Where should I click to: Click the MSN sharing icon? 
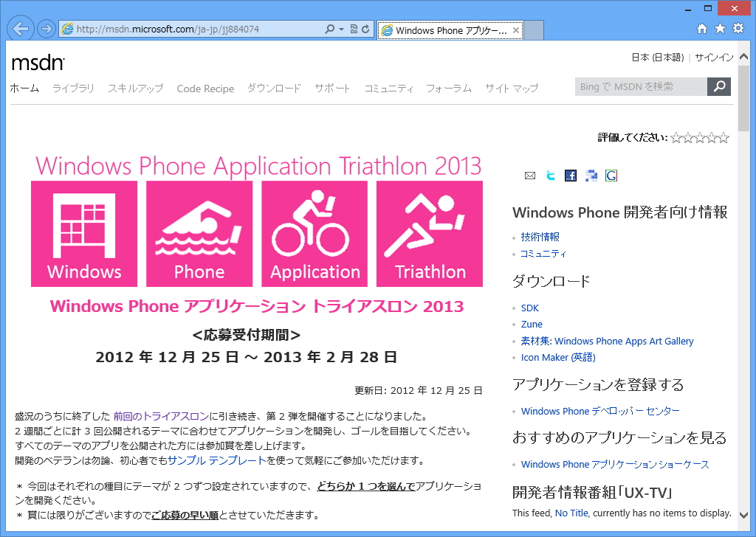pos(591,176)
